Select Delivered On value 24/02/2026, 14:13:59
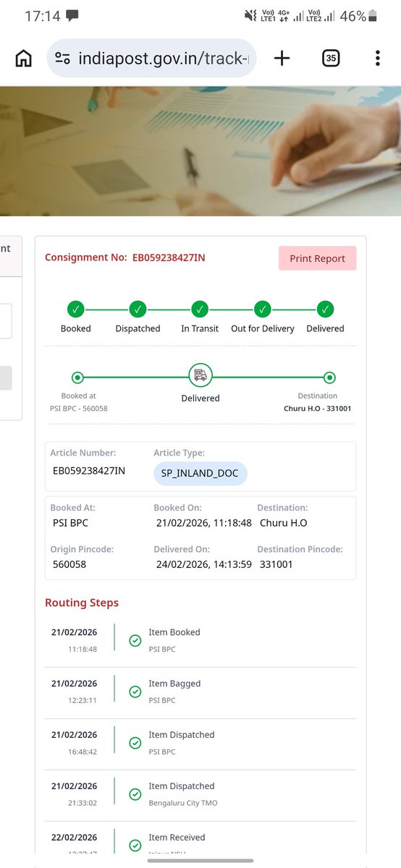The image size is (401, 868). (x=204, y=564)
